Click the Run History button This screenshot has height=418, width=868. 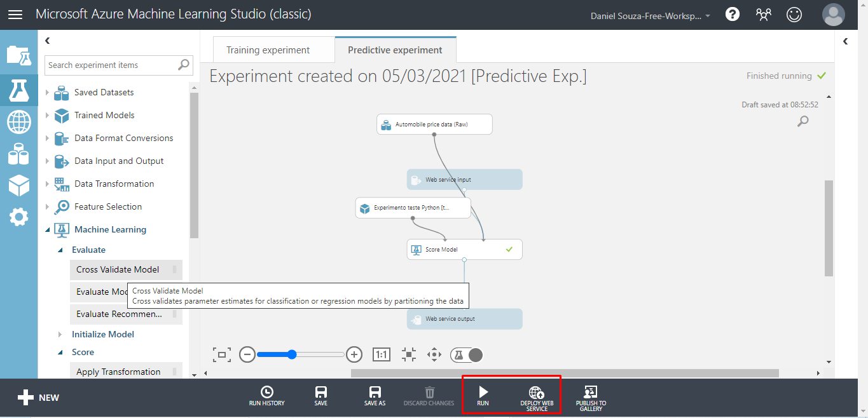(267, 396)
